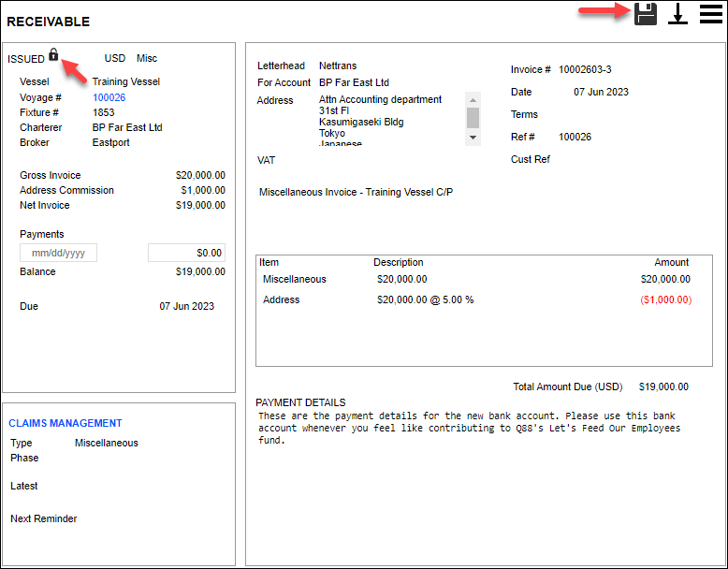
Task: Click the download arrow icon
Action: click(x=678, y=15)
